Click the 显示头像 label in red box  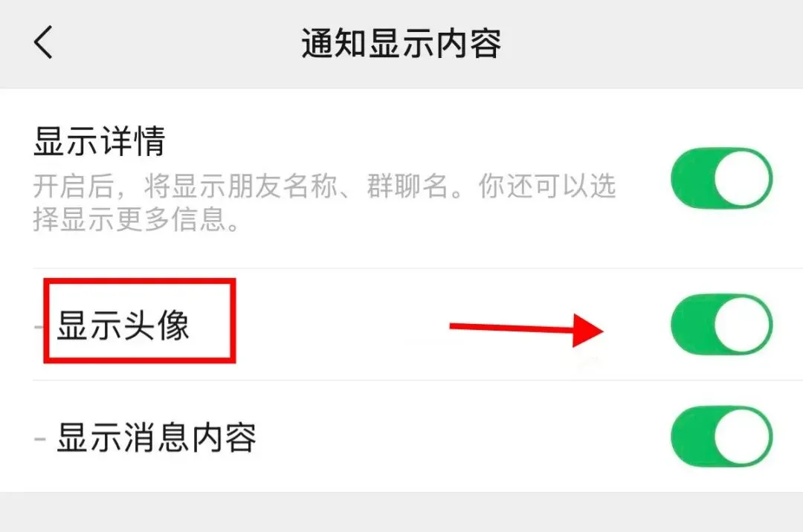tap(123, 325)
